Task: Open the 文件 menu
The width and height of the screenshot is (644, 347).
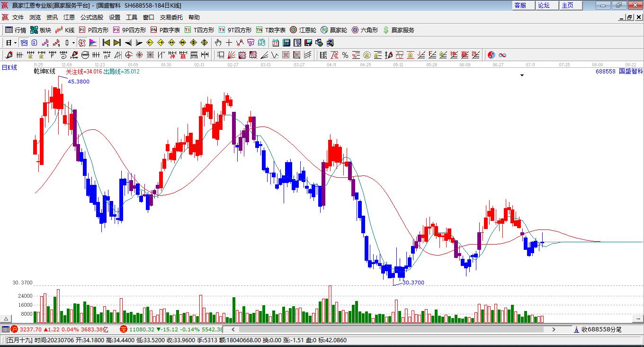Action: coord(18,18)
